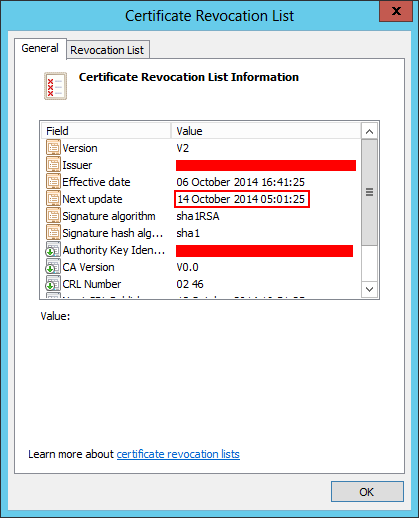The image size is (419, 518).
Task: Select the CA Version row label
Action: click(x=88, y=267)
